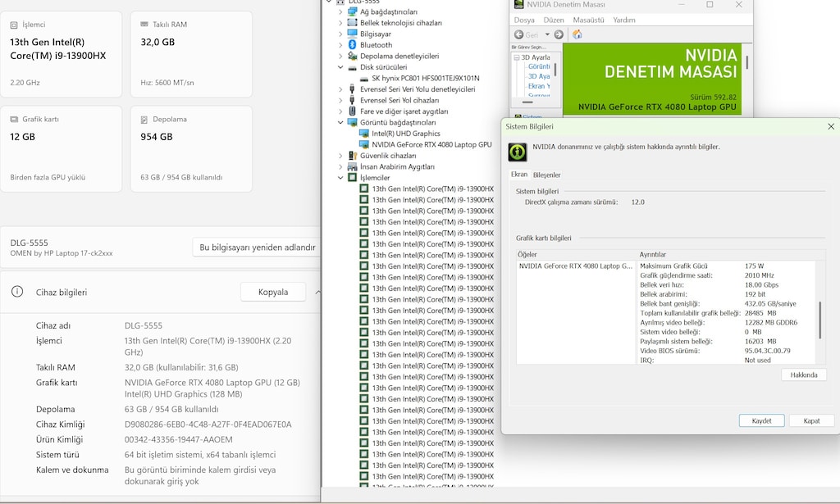Click the Cihaz bilgileri info icon
The height and width of the screenshot is (504, 840).
[x=17, y=292]
